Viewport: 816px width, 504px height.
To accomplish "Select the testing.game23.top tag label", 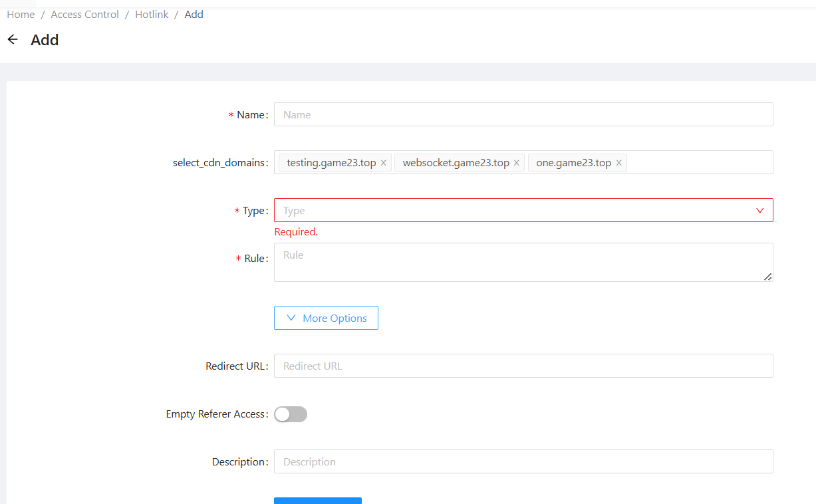I will click(331, 163).
